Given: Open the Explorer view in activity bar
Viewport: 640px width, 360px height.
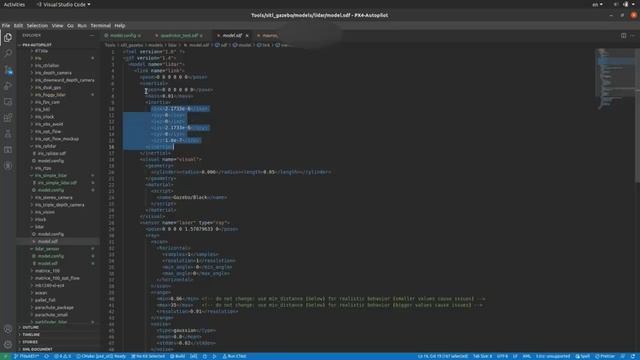Looking at the screenshot, I should tap(8, 37).
